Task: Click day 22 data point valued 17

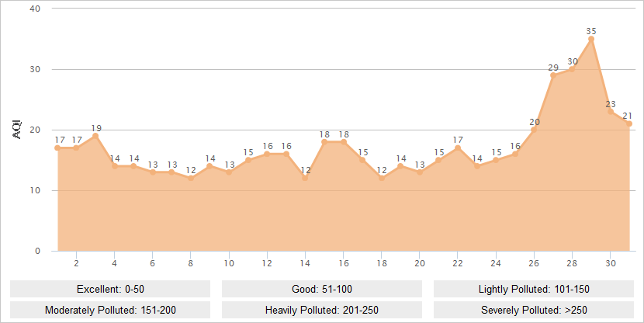Action: click(x=458, y=148)
